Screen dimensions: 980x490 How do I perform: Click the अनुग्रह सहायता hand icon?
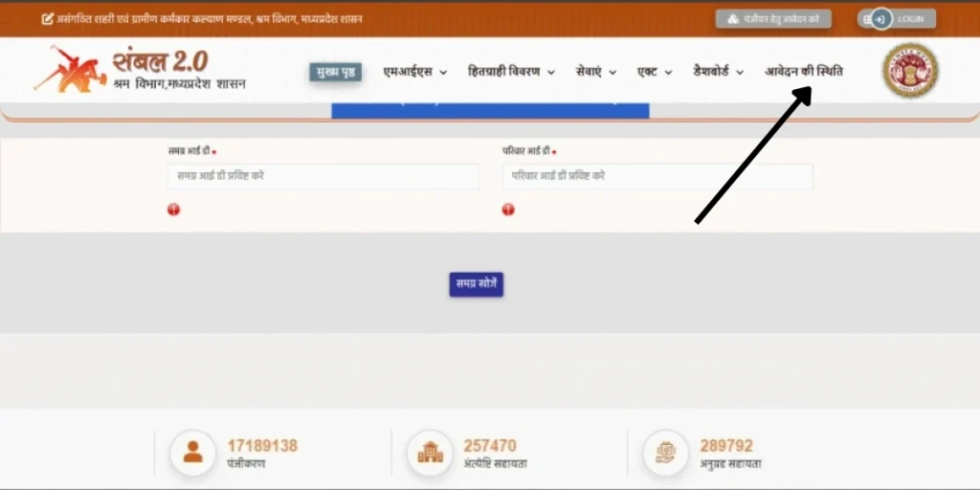[x=666, y=453]
